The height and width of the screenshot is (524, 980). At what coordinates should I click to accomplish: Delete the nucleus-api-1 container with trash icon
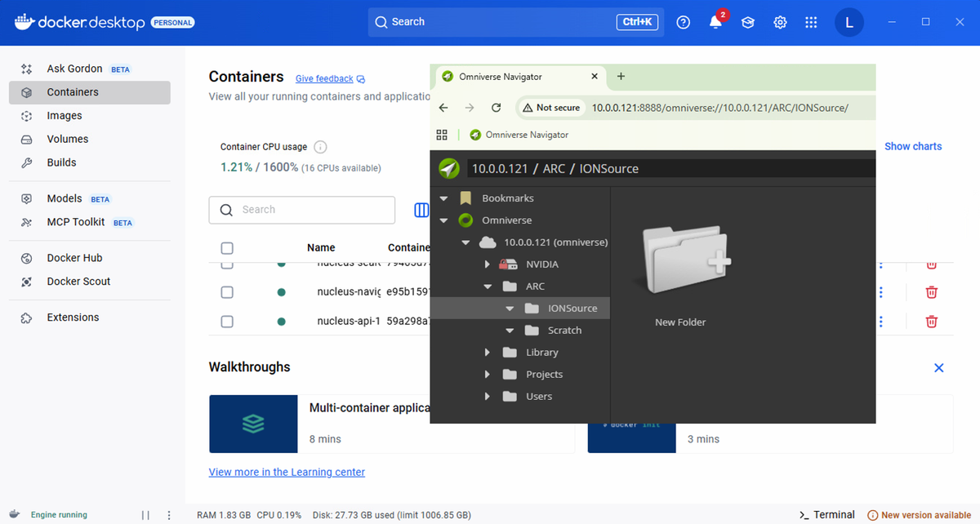[x=931, y=322]
